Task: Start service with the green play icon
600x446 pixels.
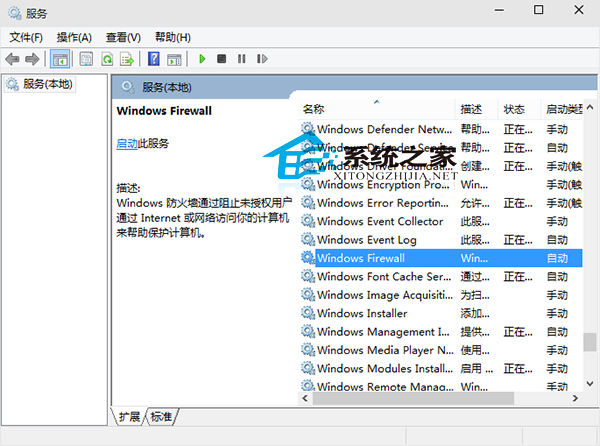Action: (202, 59)
